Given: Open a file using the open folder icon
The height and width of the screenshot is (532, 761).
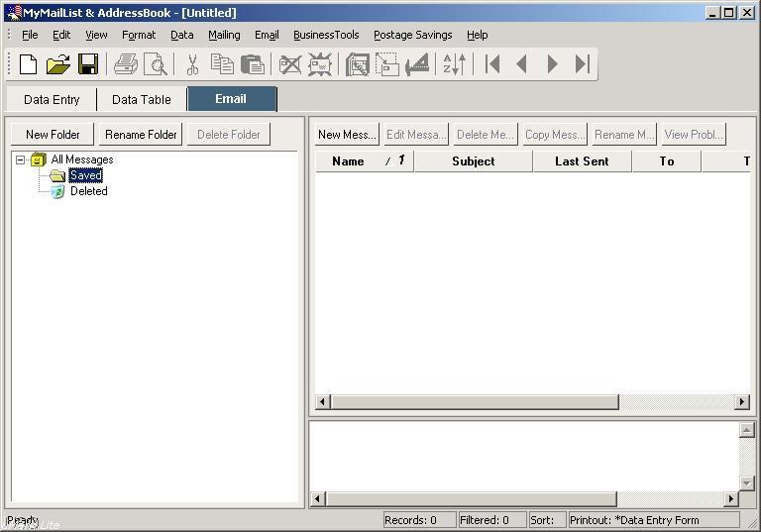Looking at the screenshot, I should [x=57, y=64].
